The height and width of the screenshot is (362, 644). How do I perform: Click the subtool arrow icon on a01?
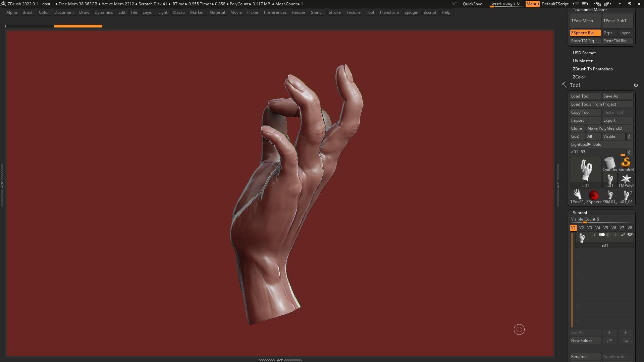click(x=595, y=235)
